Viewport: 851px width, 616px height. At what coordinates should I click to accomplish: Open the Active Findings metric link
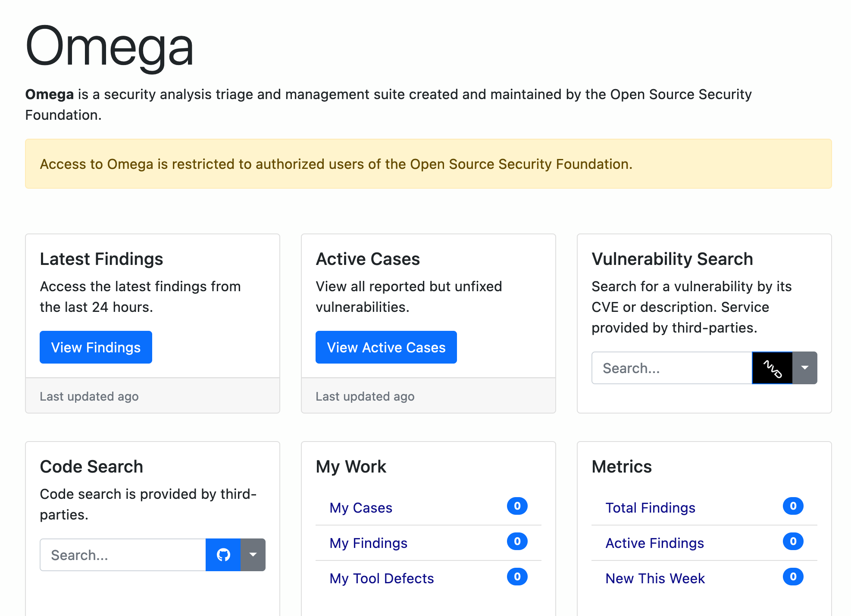[654, 543]
